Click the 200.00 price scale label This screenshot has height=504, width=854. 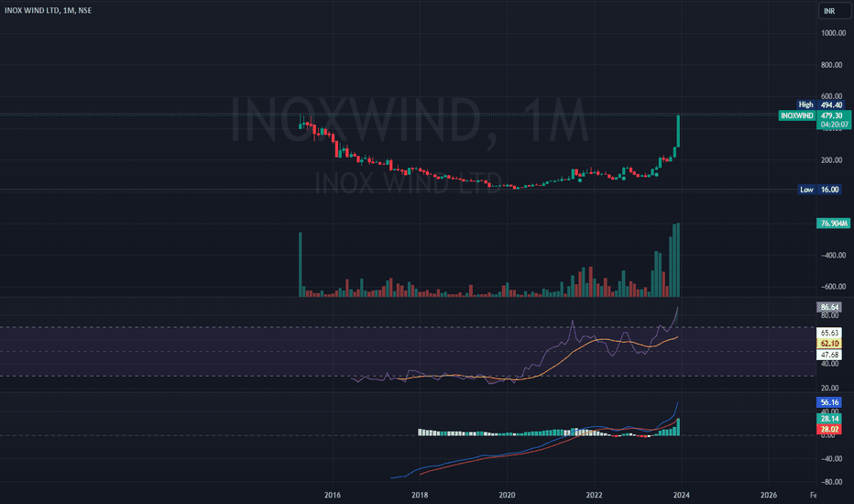(832, 160)
